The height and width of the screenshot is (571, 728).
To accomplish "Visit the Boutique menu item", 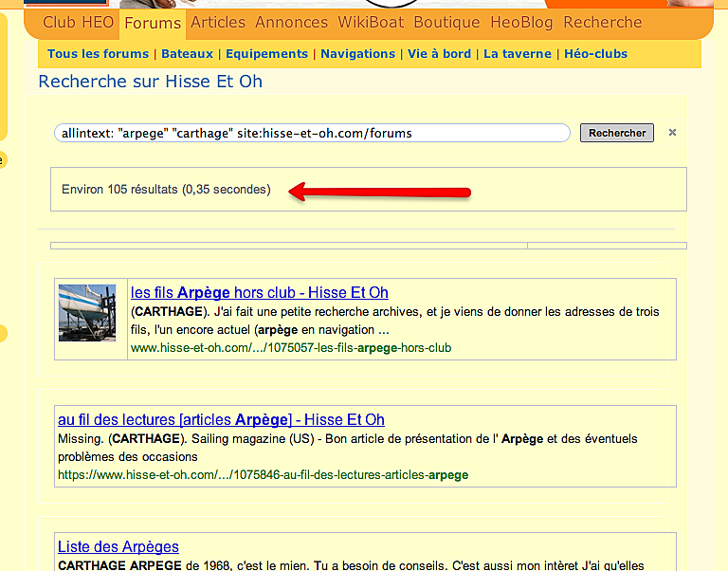I will coord(446,23).
